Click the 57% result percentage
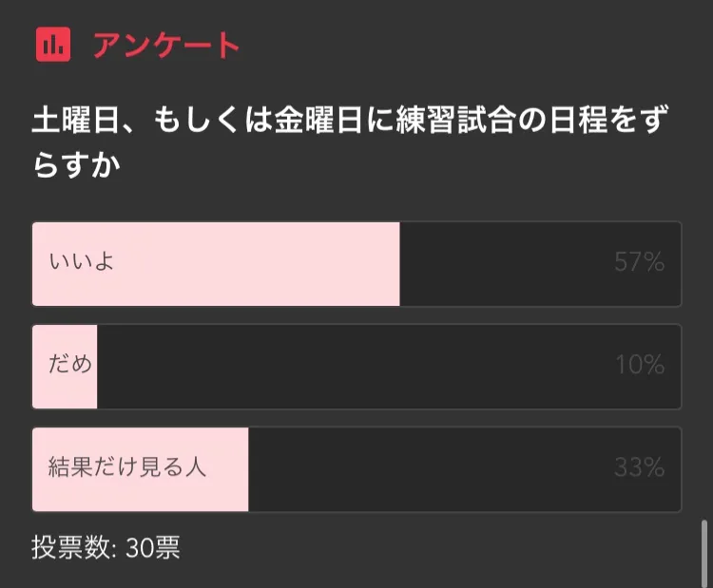 (x=639, y=263)
